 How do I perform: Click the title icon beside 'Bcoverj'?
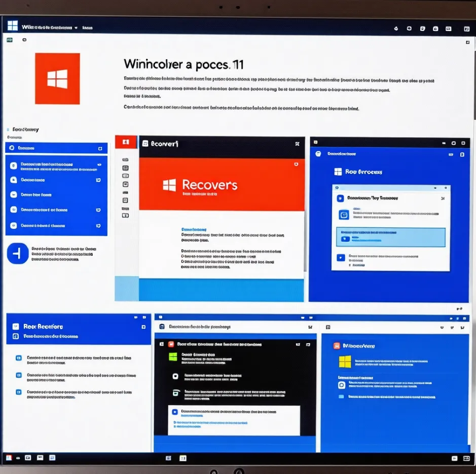(x=145, y=143)
